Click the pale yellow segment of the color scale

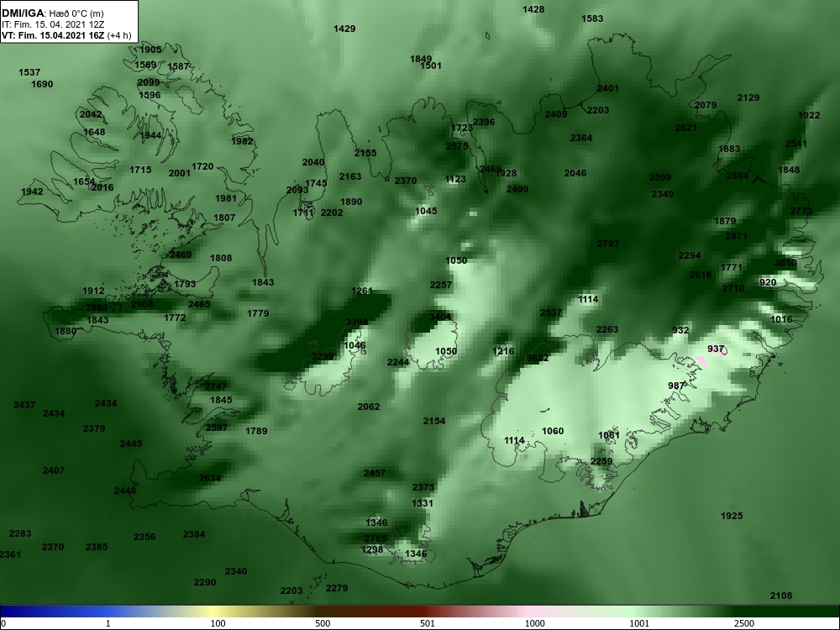click(212, 612)
